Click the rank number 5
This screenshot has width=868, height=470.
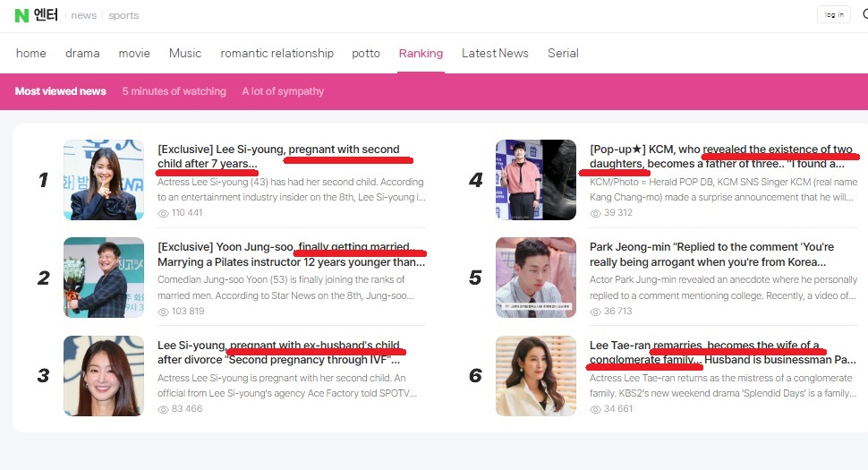475,278
